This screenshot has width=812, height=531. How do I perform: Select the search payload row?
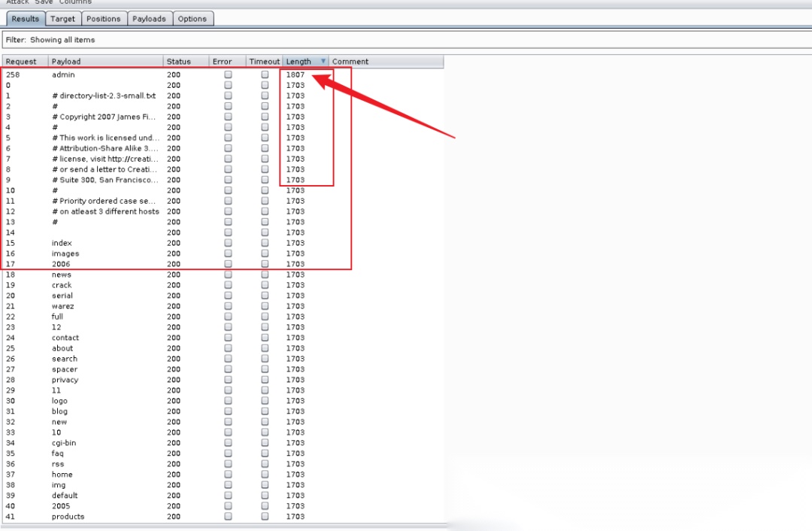click(223, 359)
